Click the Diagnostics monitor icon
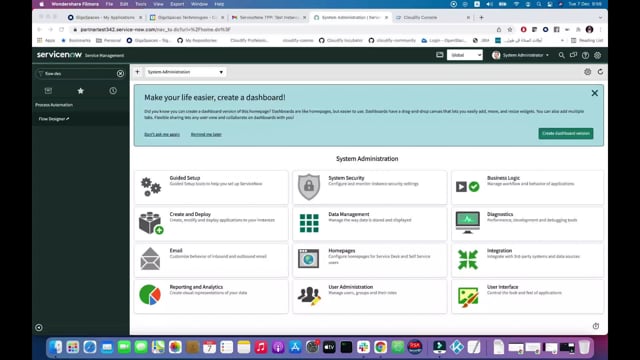Screen dimensions: 640x360 click(x=468, y=222)
